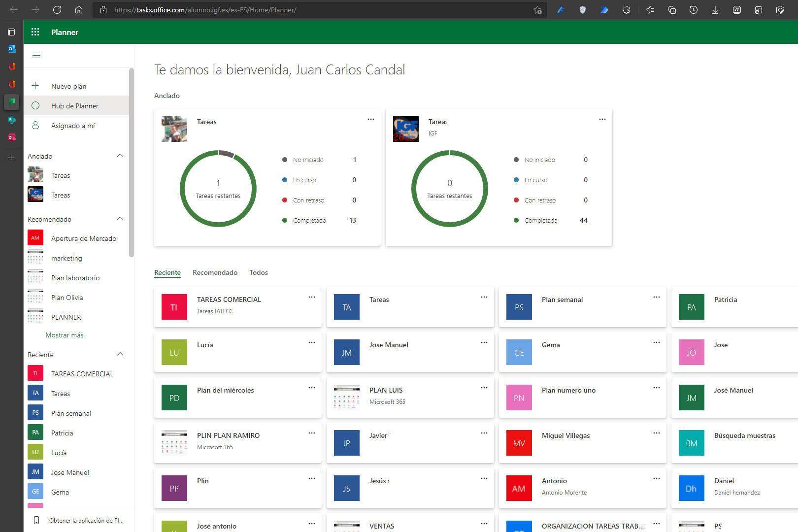The width and height of the screenshot is (798, 532).
Task: Open more options on the IGF pinned card
Action: coord(602,119)
